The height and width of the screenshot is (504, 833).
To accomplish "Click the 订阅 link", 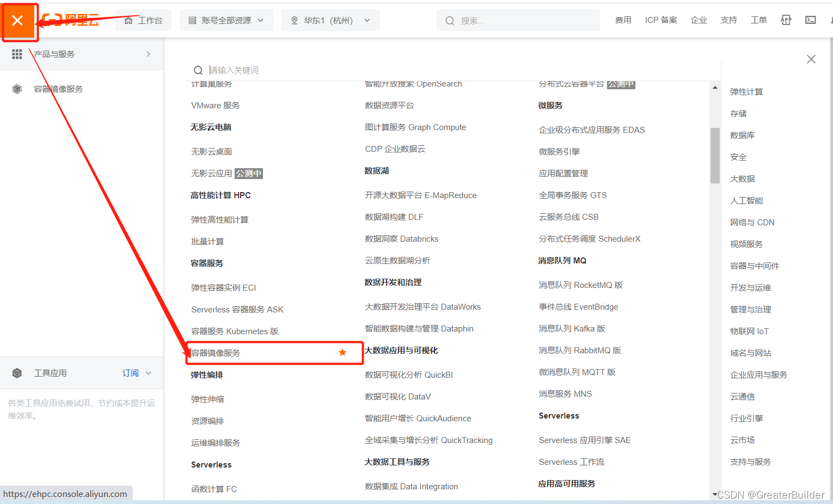I will (x=130, y=373).
